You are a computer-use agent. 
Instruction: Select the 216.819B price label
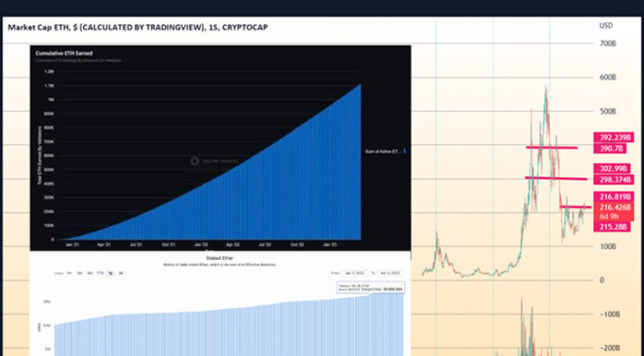tap(613, 197)
